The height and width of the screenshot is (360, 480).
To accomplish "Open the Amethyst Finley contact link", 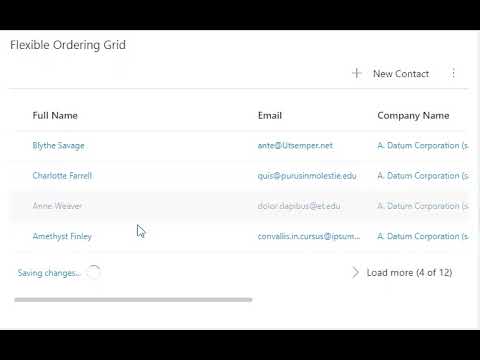I will [62, 236].
